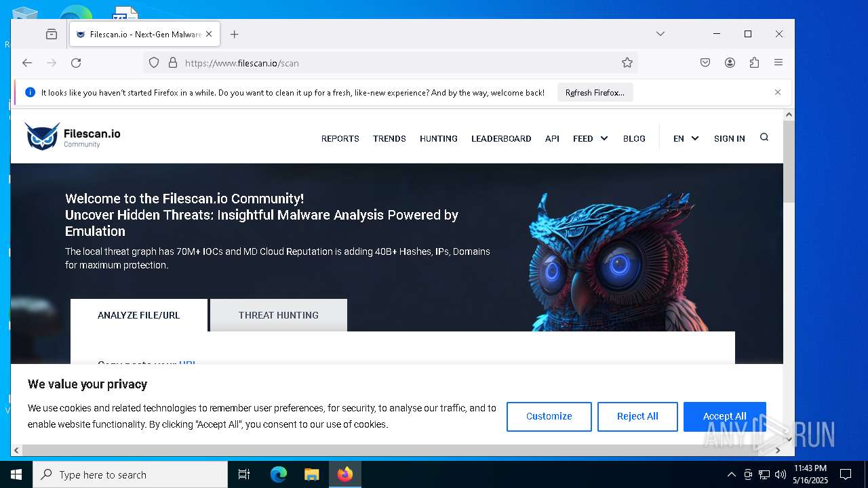Open the LEADERBOARD navigation item
Viewport: 868px width, 488px height.
[501, 138]
